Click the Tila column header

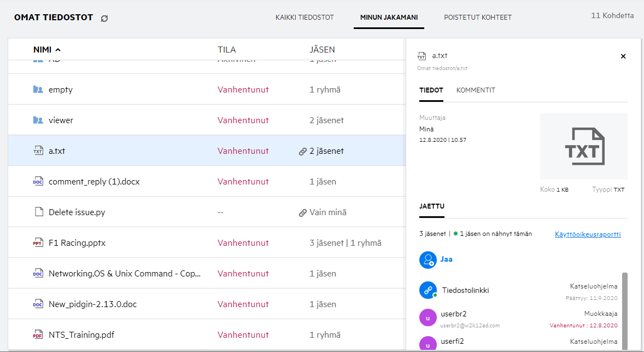tap(227, 50)
